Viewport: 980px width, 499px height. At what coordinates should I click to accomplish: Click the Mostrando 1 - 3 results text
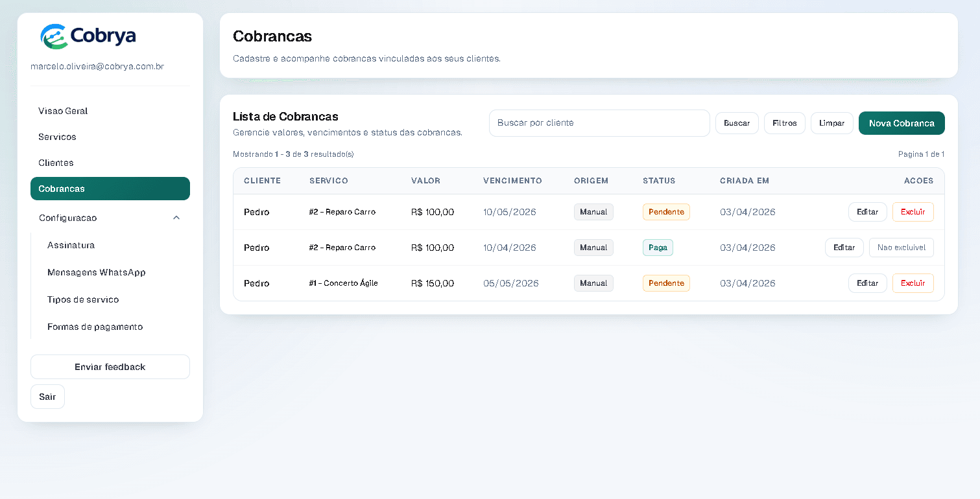293,154
